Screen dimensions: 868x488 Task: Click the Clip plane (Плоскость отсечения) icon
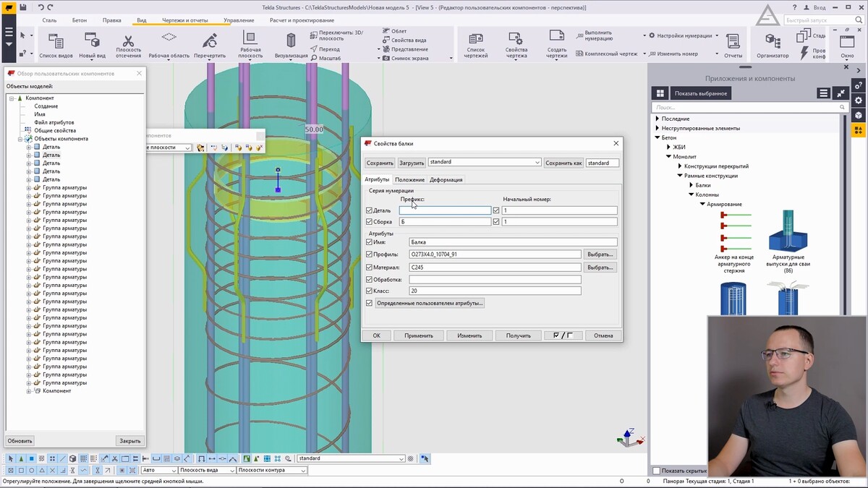point(128,41)
